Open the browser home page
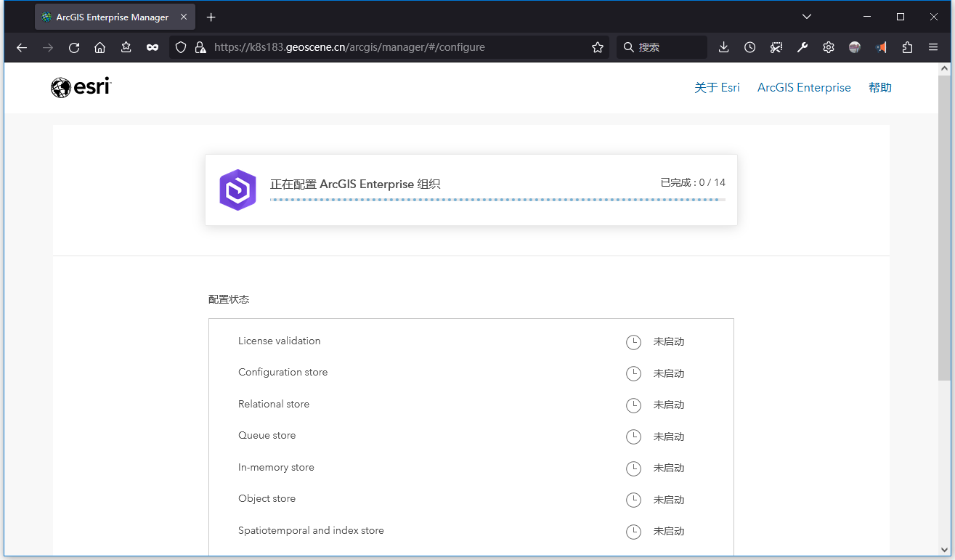The image size is (955, 560). point(100,47)
